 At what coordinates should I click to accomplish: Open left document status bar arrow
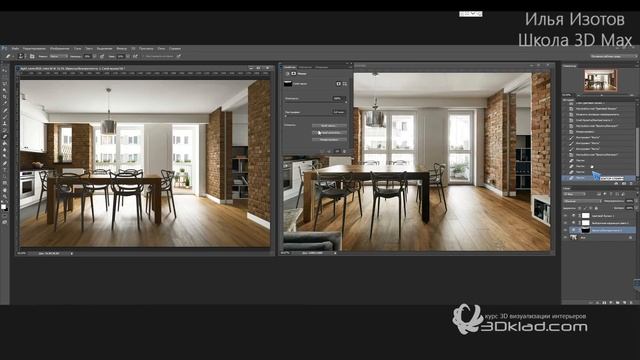tap(71, 253)
